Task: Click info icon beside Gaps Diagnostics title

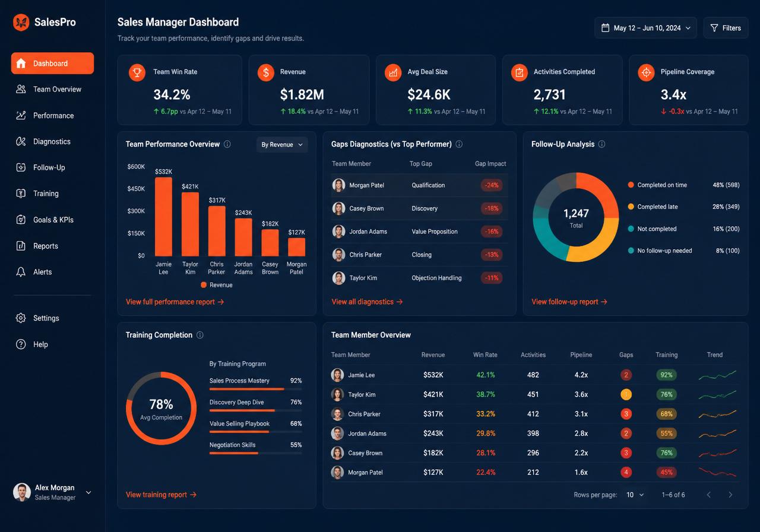Action: [x=459, y=144]
